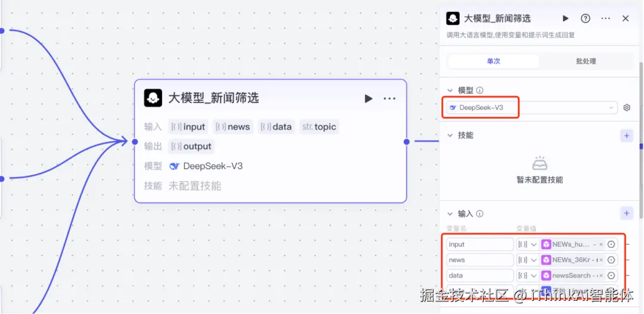Screen dimensions: 644x314
Task: Run the 大模型_新闻筛选 node from the canvas card
Action: pyautogui.click(x=369, y=98)
